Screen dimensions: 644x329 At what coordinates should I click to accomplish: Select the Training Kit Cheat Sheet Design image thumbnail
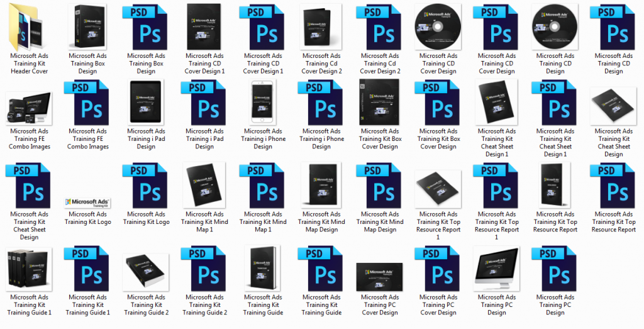(x=613, y=106)
